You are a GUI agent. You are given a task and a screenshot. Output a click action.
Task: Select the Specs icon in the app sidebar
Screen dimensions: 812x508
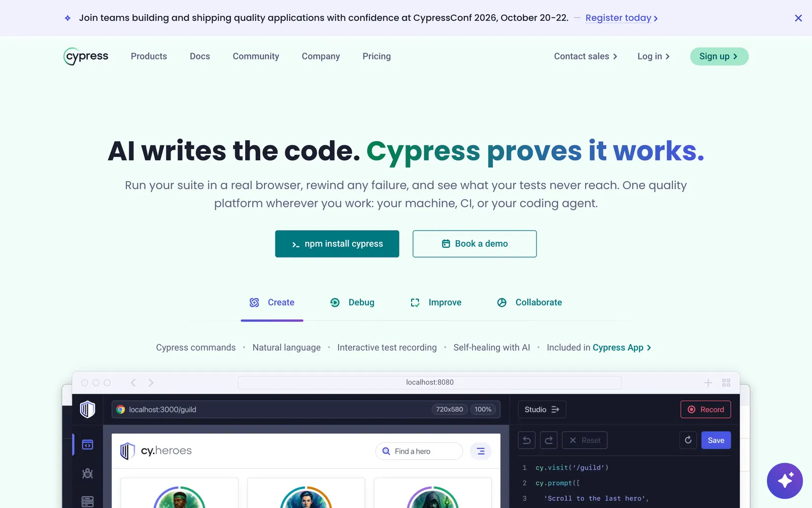[87, 445]
